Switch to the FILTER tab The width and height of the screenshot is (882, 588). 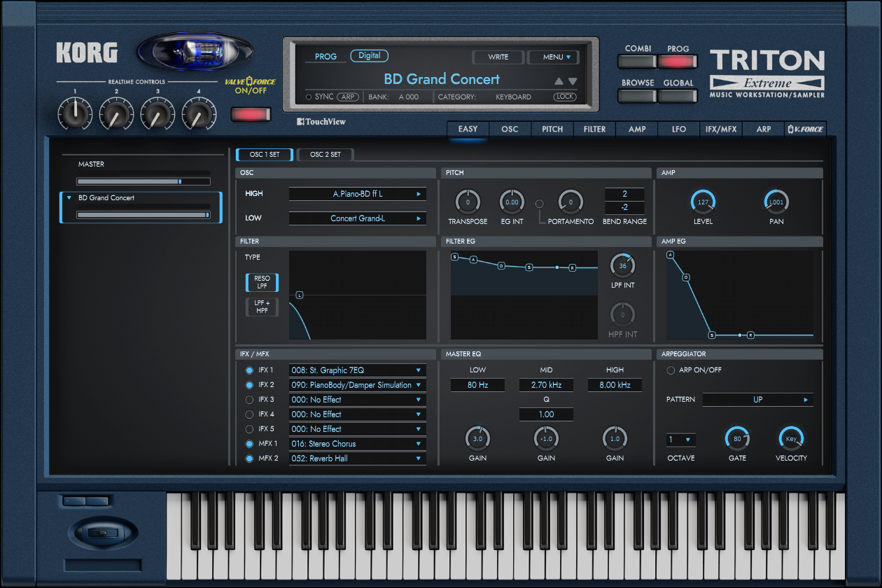click(594, 129)
